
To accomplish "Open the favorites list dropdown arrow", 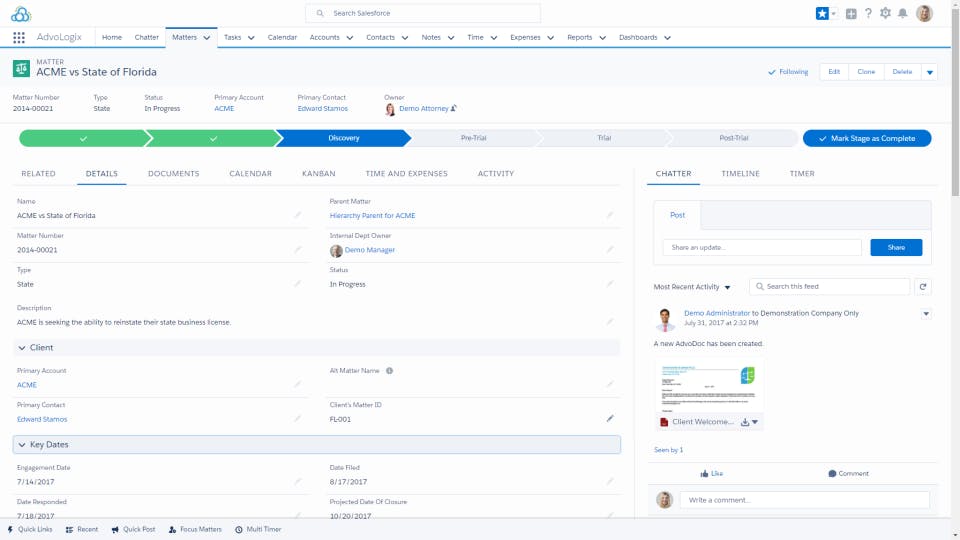I will click(833, 13).
